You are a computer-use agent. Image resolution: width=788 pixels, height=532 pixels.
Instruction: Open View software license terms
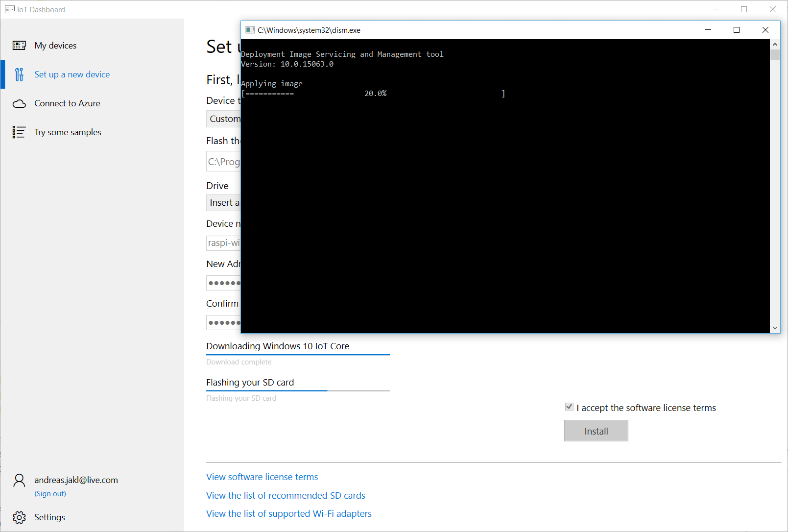tap(262, 476)
